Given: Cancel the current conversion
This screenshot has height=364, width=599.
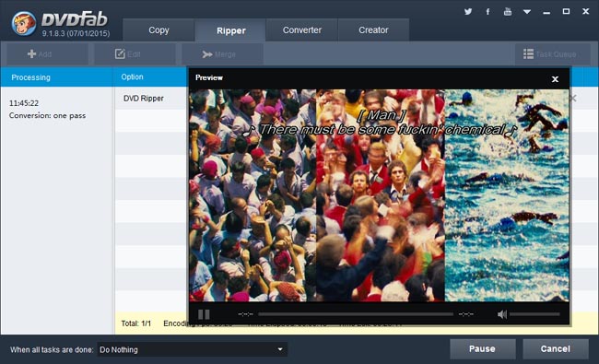Looking at the screenshot, I should coord(555,348).
